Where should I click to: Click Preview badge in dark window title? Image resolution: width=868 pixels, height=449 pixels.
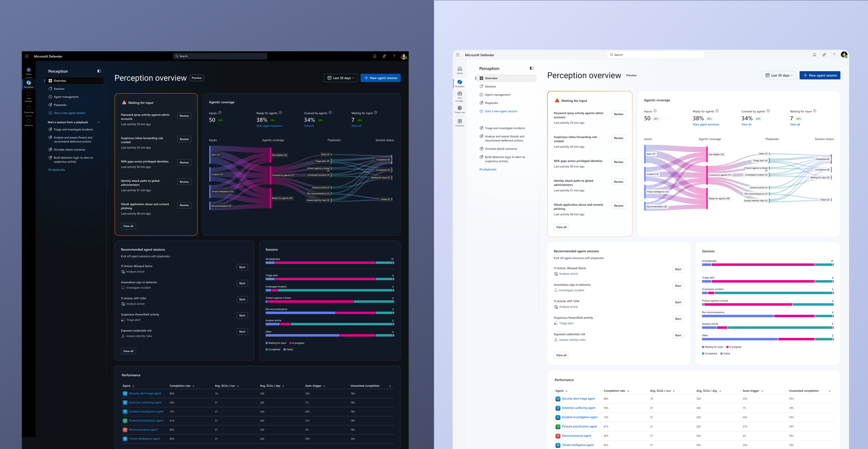pos(197,78)
